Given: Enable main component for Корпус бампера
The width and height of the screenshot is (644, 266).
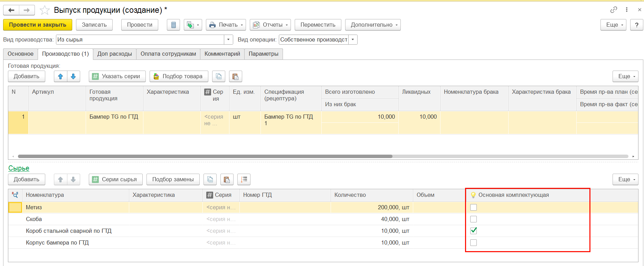Looking at the screenshot, I should click(473, 243).
